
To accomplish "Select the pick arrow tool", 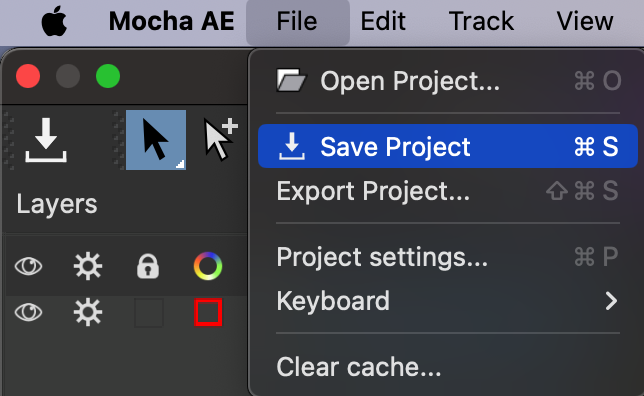I will 156,140.
